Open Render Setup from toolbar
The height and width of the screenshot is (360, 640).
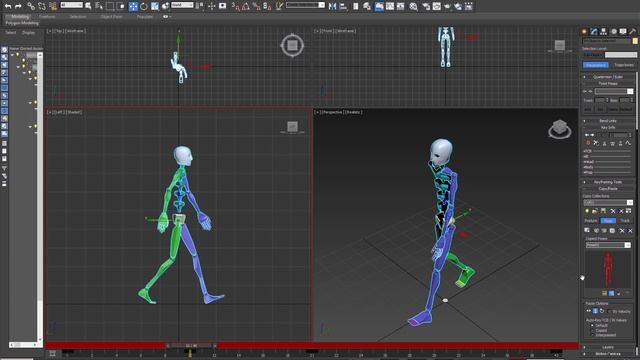coord(426,6)
